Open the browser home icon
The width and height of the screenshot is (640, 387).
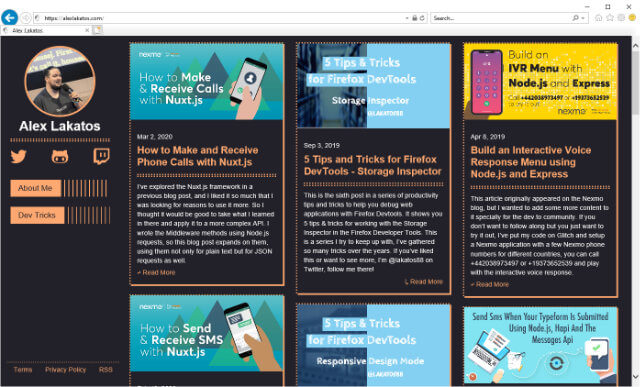point(598,18)
